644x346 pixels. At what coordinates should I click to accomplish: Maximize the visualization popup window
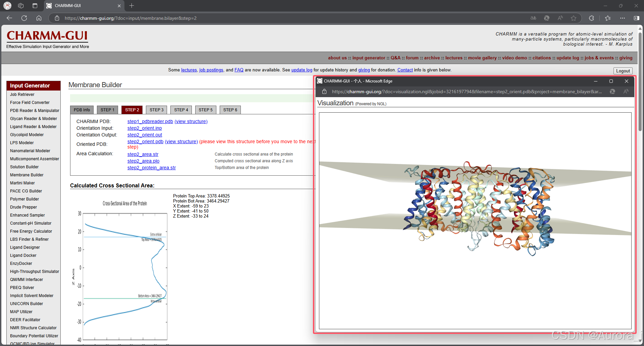tap(611, 81)
